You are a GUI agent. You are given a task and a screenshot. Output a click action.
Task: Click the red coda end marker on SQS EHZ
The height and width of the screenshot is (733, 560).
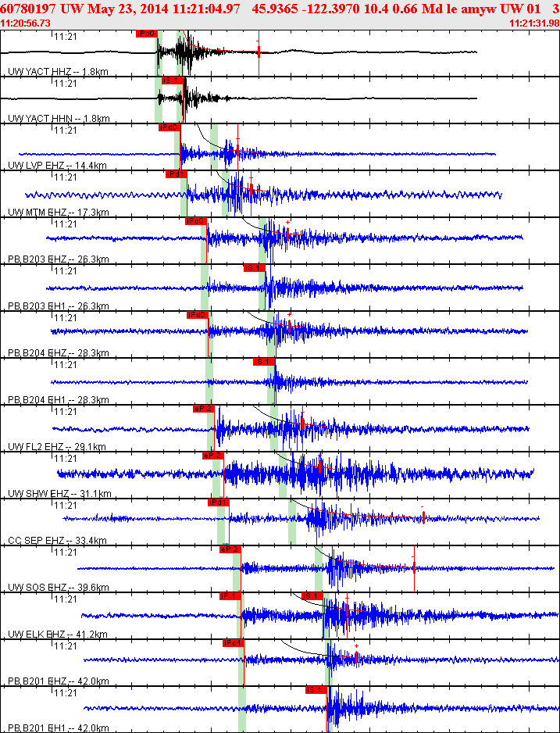pos(414,567)
